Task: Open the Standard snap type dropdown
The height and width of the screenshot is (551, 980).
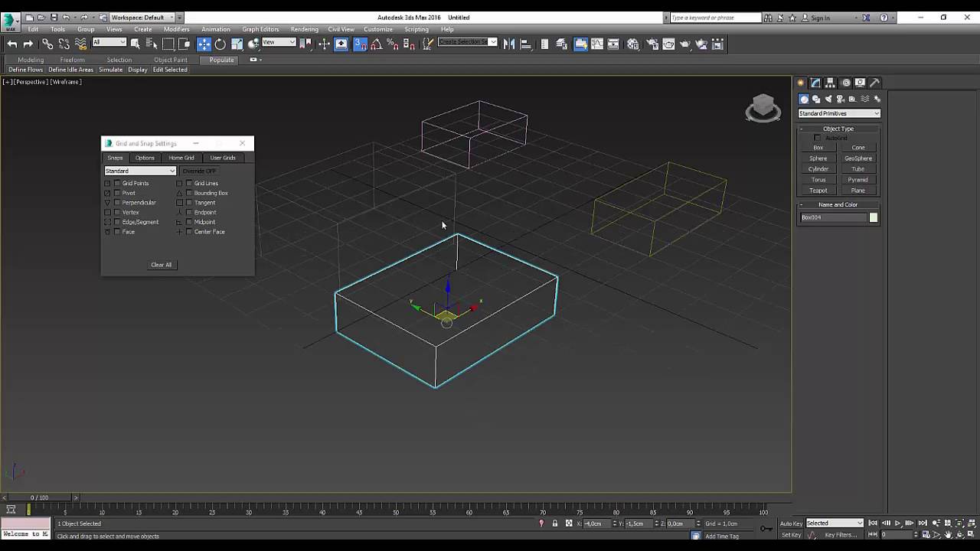Action: pyautogui.click(x=140, y=171)
